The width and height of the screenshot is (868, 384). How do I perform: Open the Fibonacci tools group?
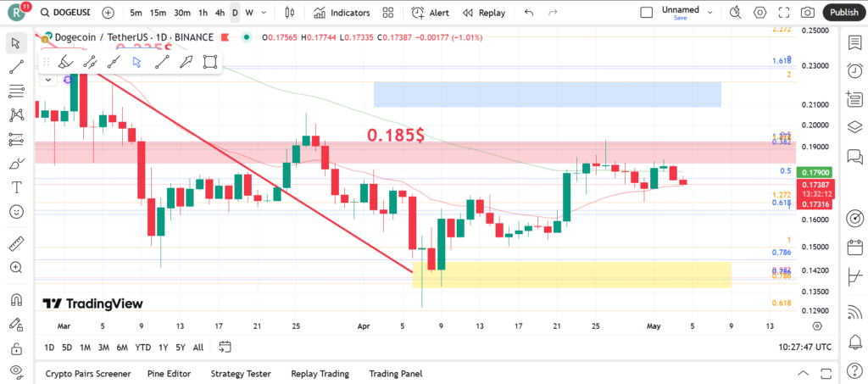coord(17,92)
